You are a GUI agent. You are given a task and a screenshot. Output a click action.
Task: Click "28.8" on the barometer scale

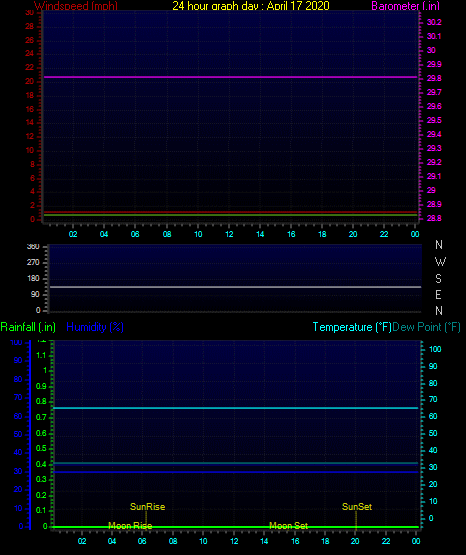point(434,218)
